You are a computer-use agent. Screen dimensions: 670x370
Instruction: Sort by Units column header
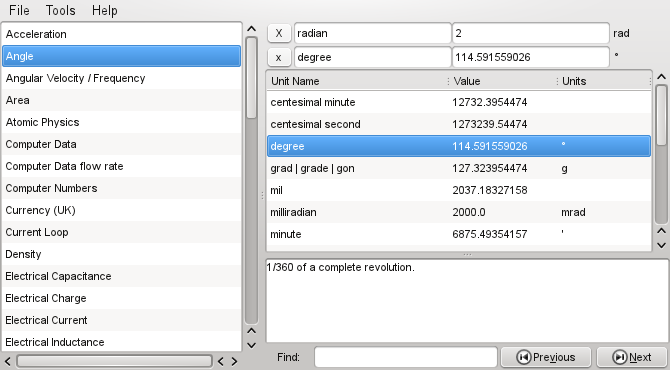(605, 81)
